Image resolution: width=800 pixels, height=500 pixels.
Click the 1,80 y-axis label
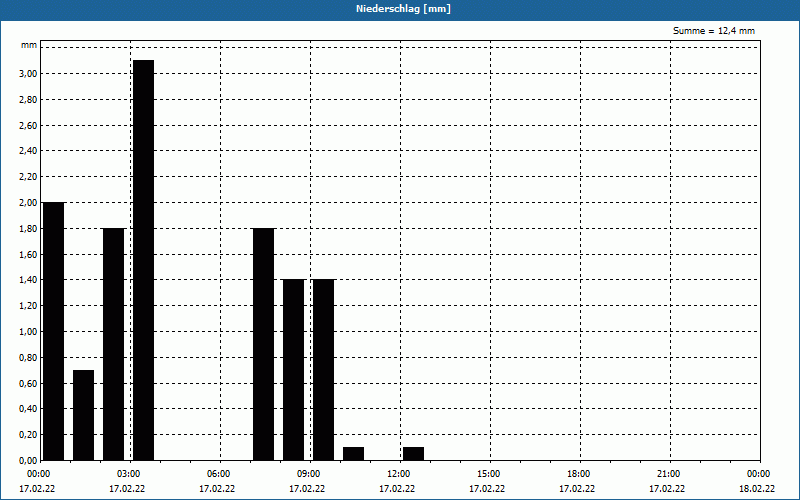(28, 229)
